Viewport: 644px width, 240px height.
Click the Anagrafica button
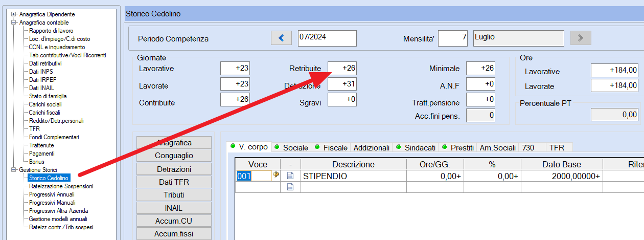tap(174, 142)
